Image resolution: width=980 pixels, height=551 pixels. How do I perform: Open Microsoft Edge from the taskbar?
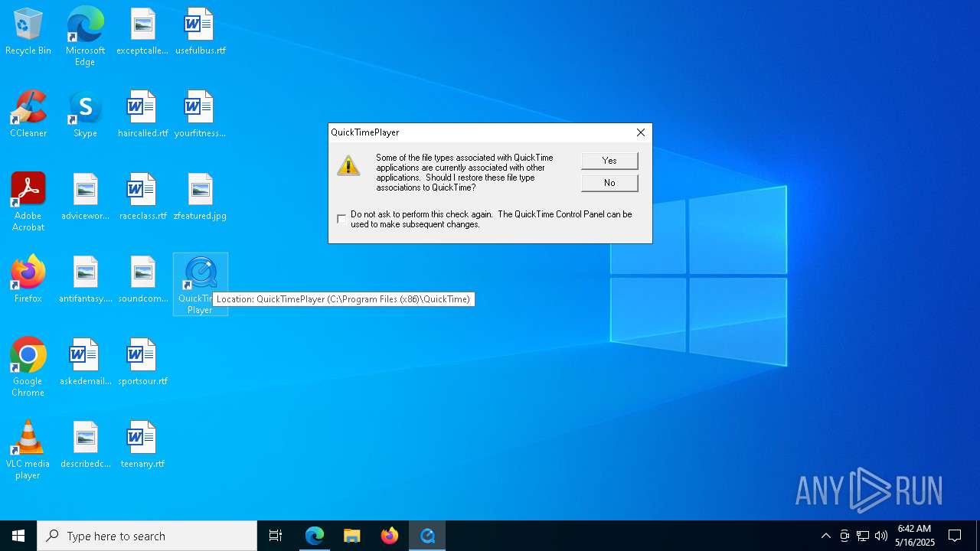coord(315,536)
